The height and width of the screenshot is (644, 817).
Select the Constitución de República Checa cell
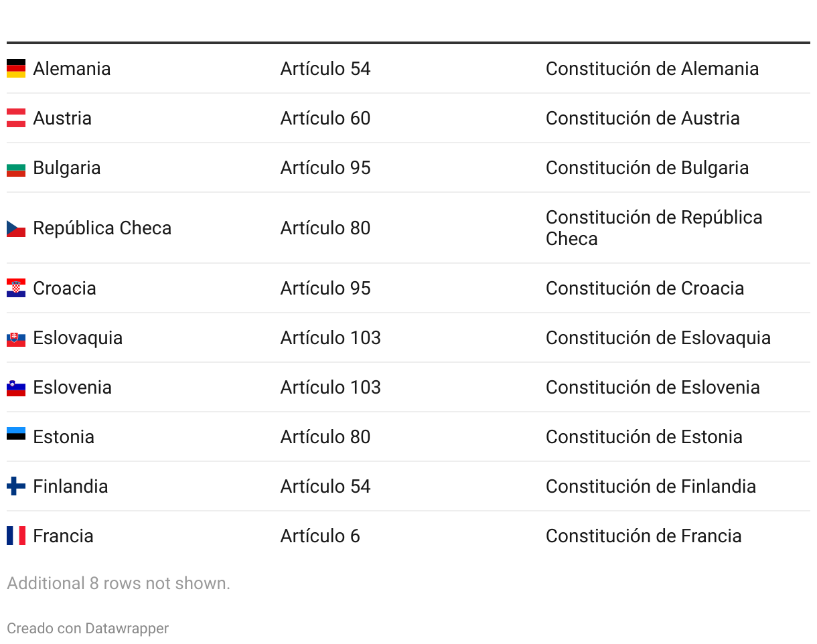tap(654, 228)
